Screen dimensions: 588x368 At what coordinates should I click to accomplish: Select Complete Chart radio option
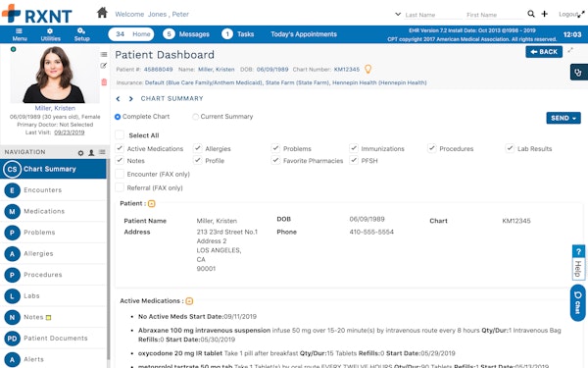click(x=118, y=117)
